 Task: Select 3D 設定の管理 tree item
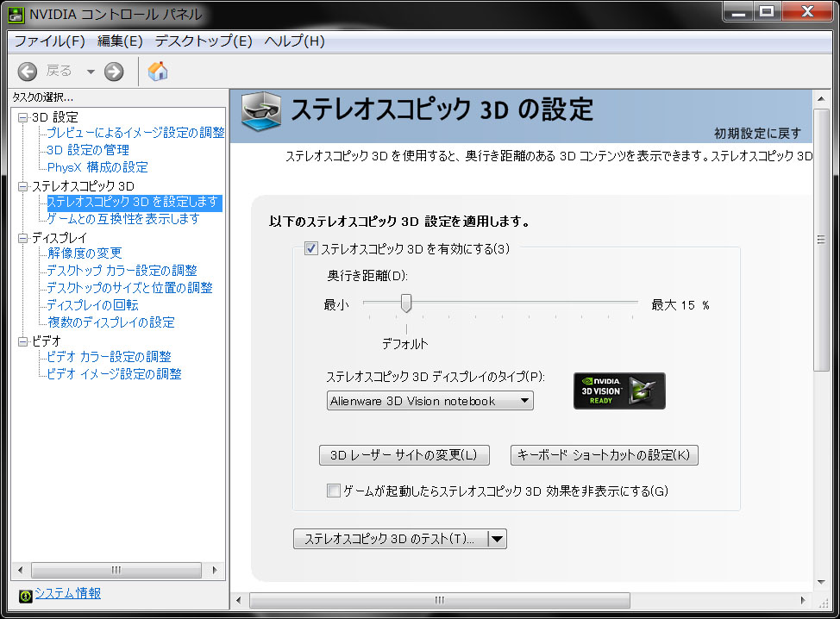pos(88,150)
